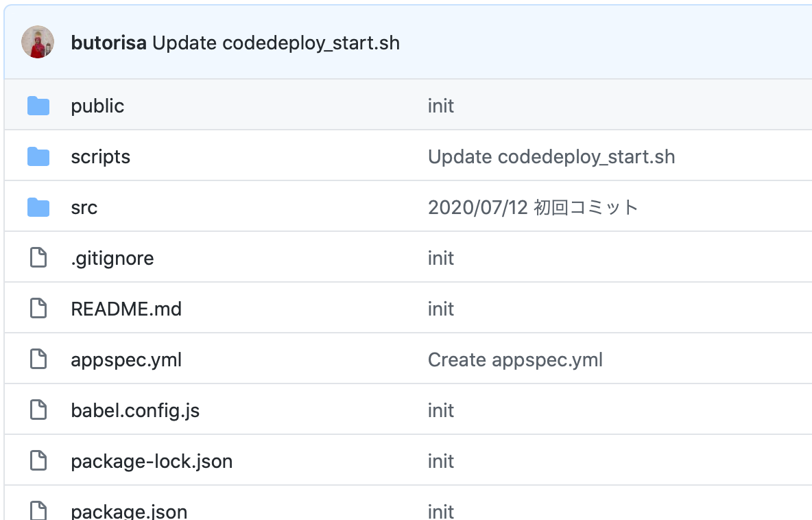Click the file icon next to package-lock.json
This screenshot has width=812, height=520.
point(39,460)
